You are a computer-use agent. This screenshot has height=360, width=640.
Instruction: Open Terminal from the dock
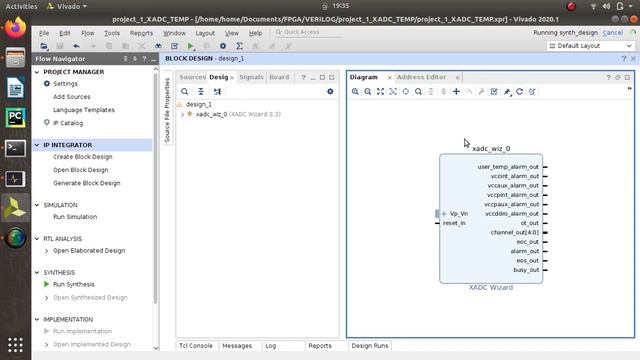pos(15,148)
